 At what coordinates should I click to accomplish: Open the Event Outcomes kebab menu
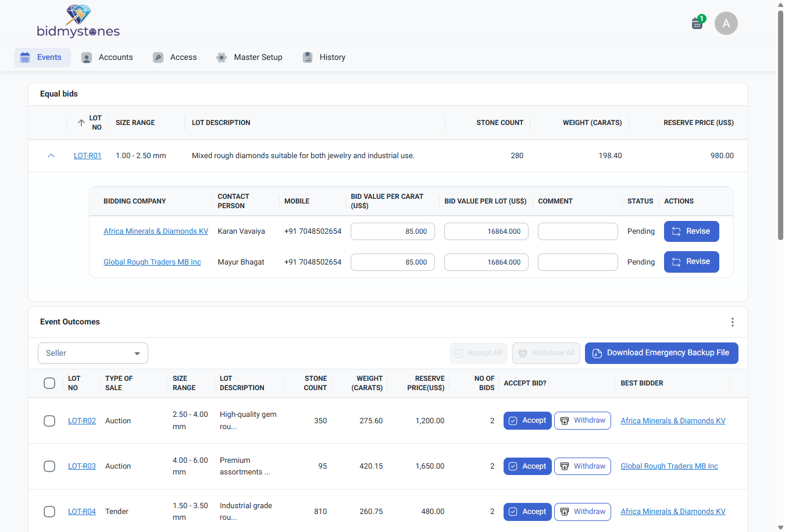click(x=733, y=322)
